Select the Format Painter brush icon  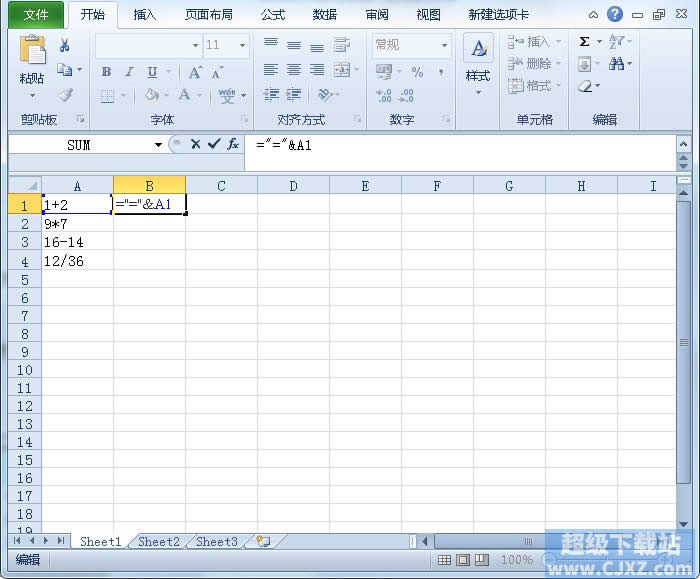65,95
